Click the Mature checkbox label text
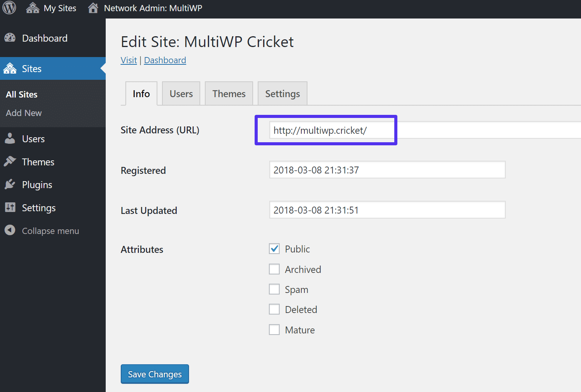 coord(300,330)
